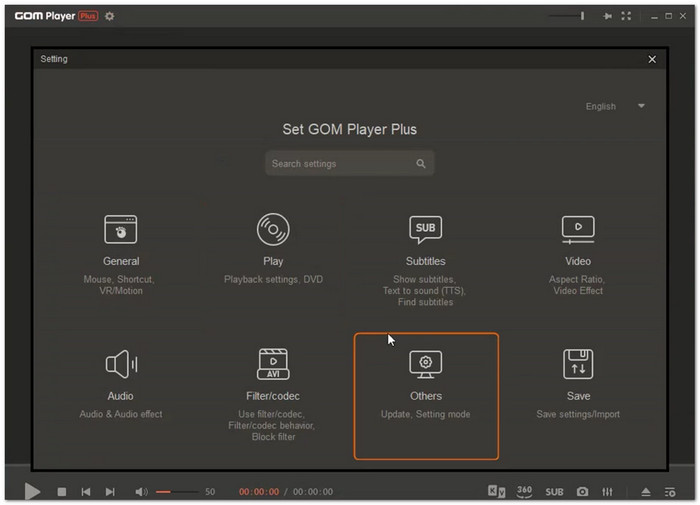Screen dimensions: 700x505
Task: Switch to full screen mode icon
Action: click(626, 16)
